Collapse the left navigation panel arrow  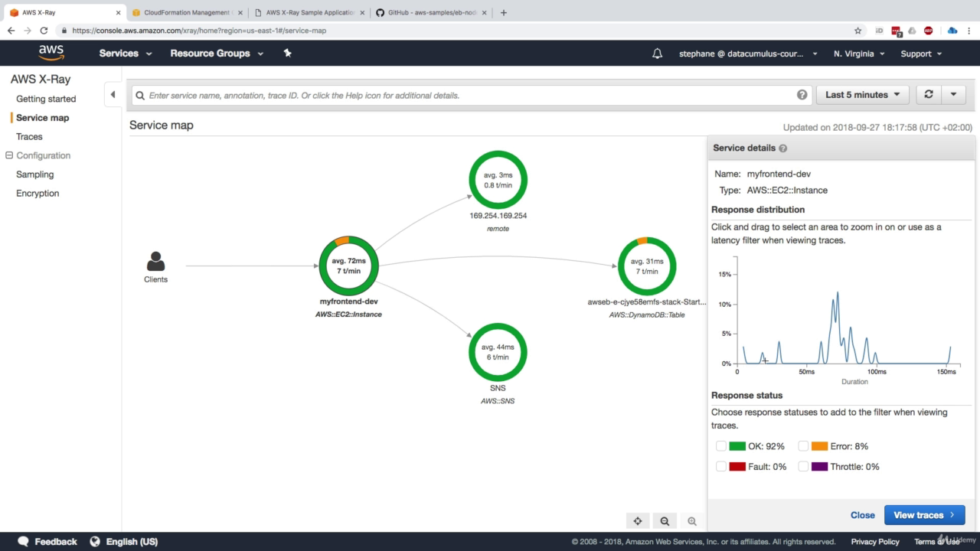(113, 95)
